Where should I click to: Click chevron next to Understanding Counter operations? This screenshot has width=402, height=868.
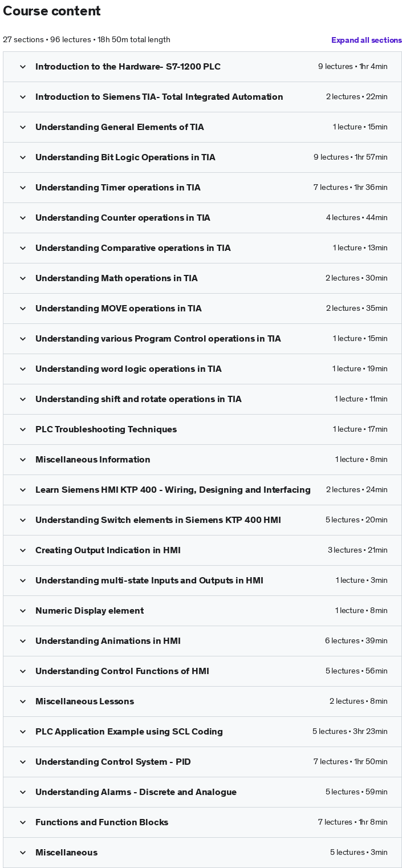click(x=23, y=218)
